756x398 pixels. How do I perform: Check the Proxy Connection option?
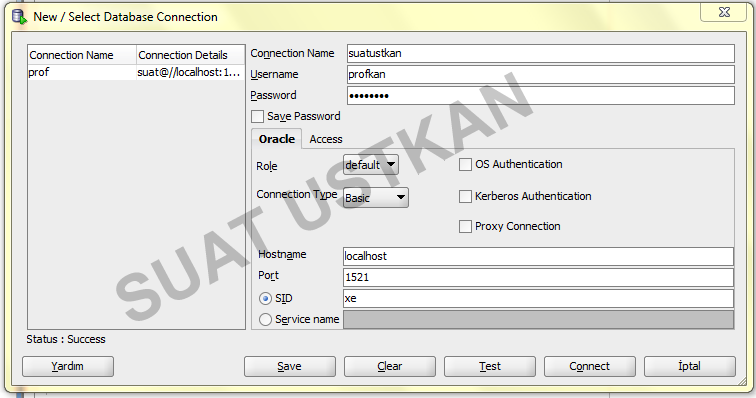[465, 226]
